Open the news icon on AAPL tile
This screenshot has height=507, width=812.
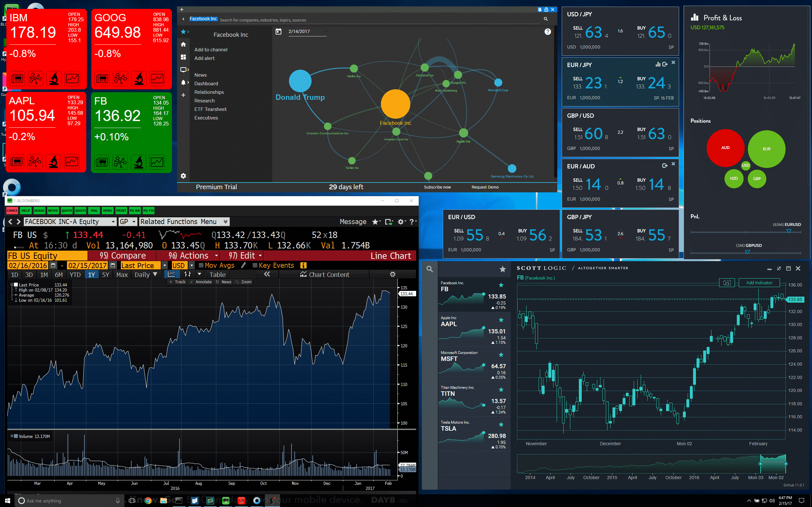(16, 162)
